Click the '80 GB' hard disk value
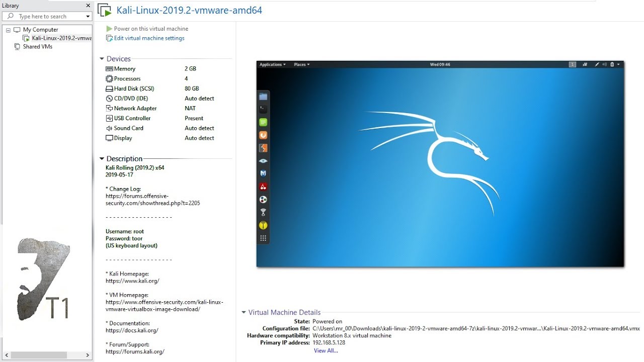 (x=192, y=88)
